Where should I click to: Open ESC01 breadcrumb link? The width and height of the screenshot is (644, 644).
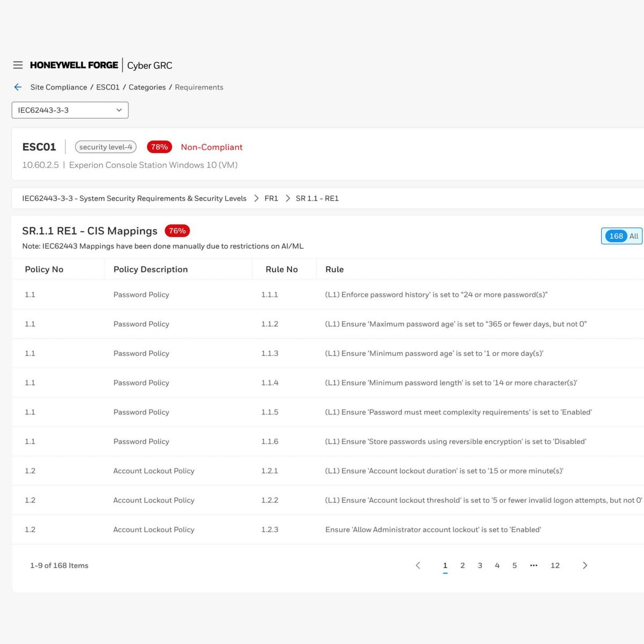pyautogui.click(x=108, y=87)
